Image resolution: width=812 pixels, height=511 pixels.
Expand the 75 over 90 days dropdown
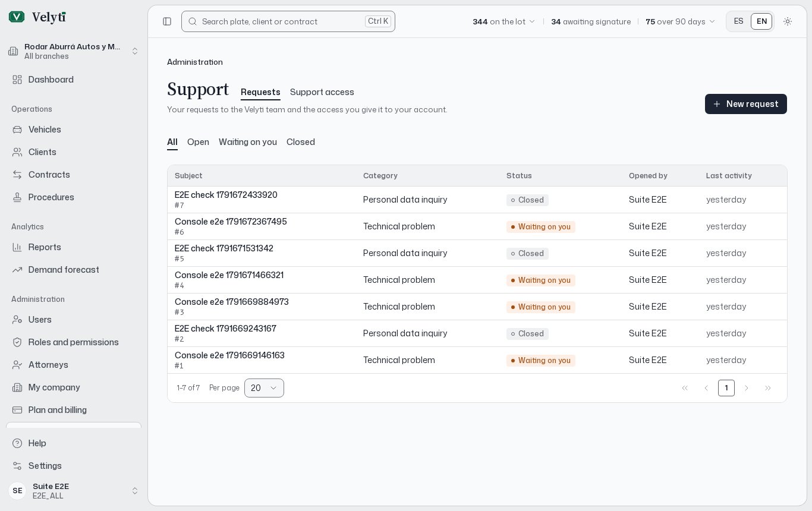pos(681,21)
